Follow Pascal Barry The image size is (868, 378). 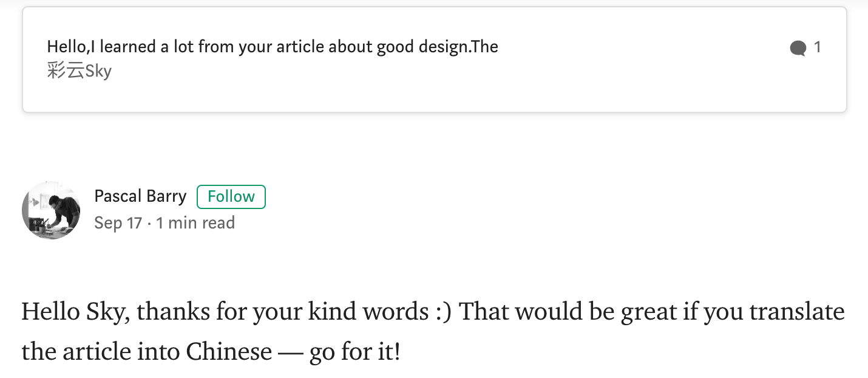click(231, 196)
